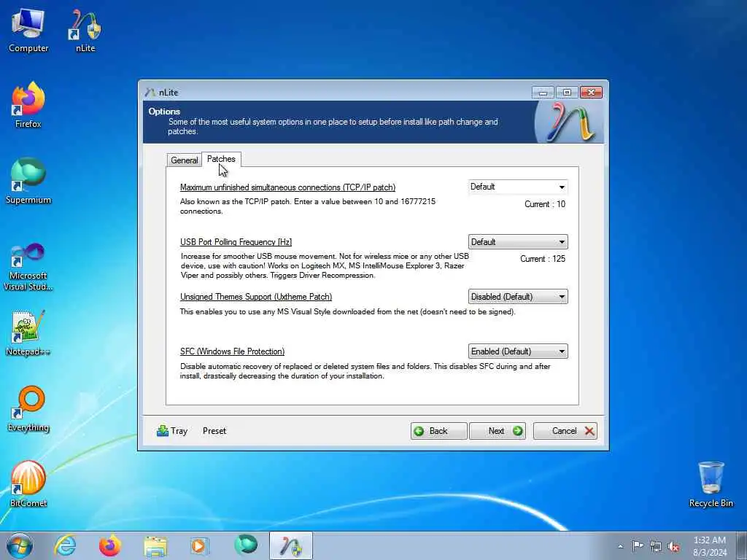Close the nLite window

pos(591,93)
